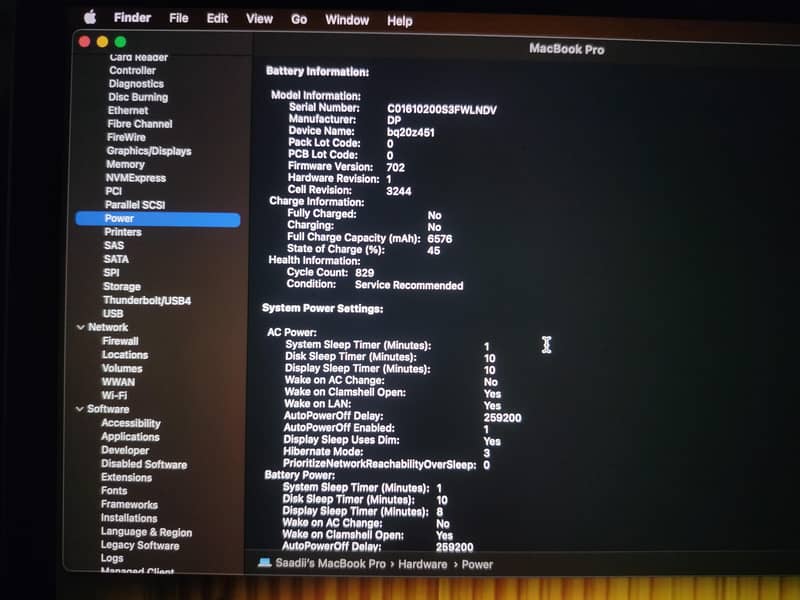Click the State of Charge value 45
Screen dimensions: 800x600
pyautogui.click(x=434, y=251)
